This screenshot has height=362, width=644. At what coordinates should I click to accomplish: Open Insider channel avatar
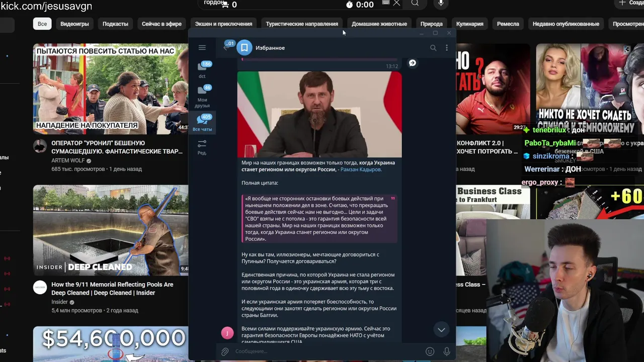click(40, 288)
